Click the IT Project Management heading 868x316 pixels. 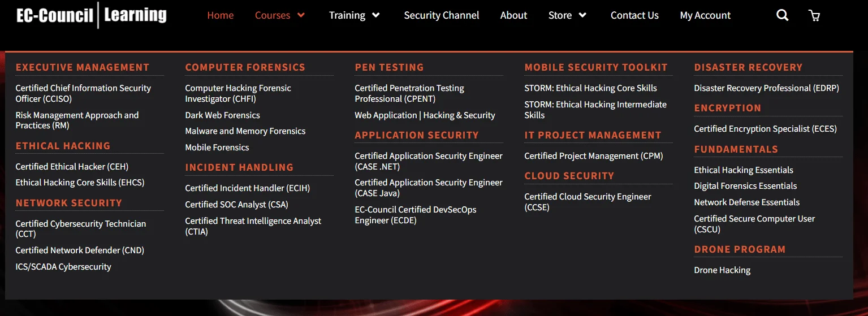coord(593,135)
